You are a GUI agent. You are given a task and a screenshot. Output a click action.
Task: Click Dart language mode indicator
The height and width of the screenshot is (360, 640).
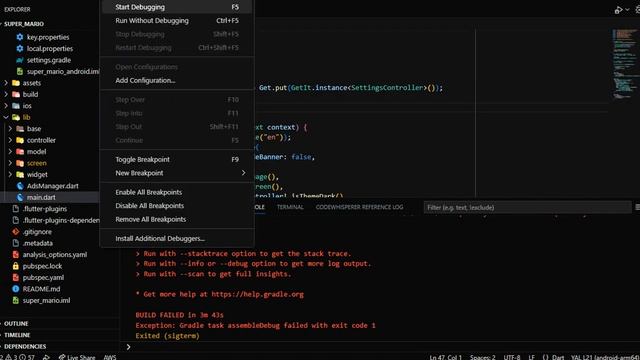(x=558, y=357)
